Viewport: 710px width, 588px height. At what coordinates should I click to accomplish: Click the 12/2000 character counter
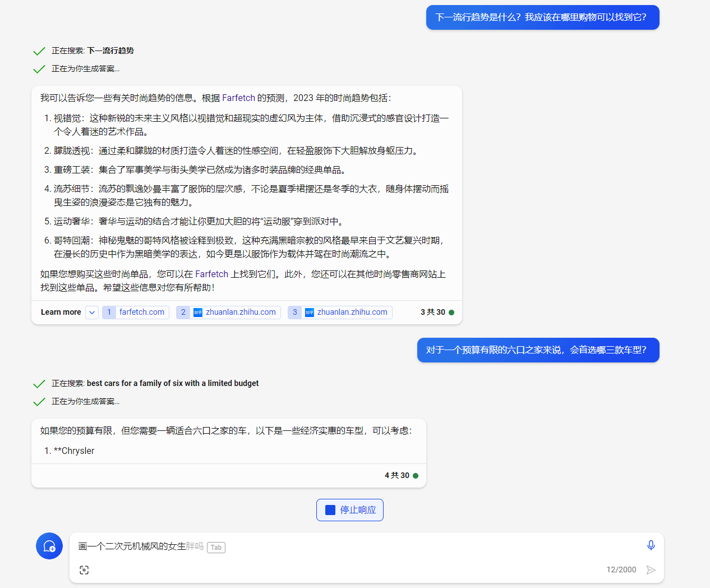pos(621,569)
